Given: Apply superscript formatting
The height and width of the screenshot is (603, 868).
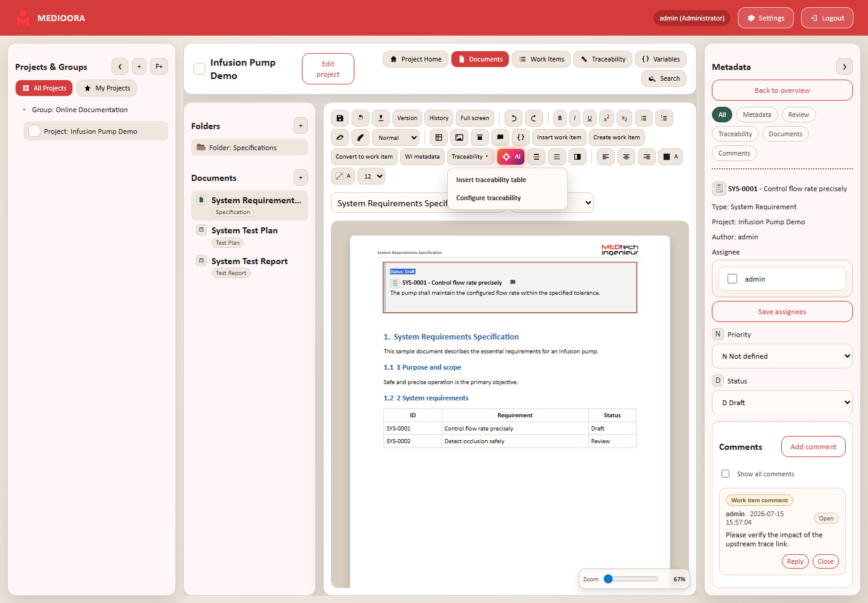Looking at the screenshot, I should click(x=607, y=118).
